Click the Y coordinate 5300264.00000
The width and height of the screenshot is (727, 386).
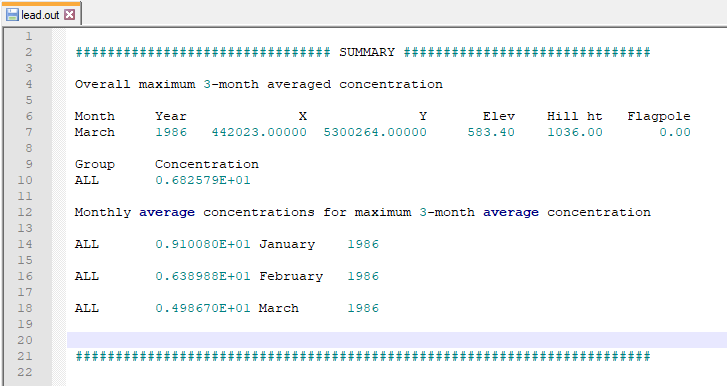point(375,133)
